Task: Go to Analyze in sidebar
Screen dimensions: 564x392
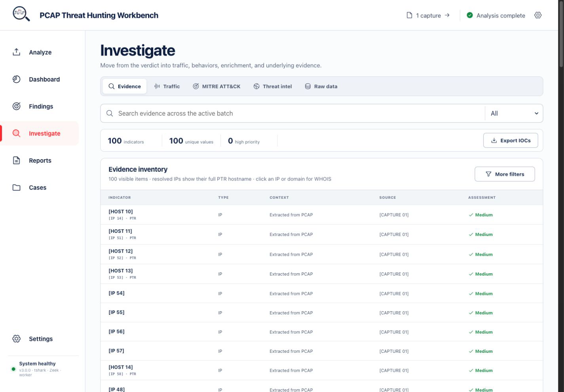Action: (x=40, y=52)
